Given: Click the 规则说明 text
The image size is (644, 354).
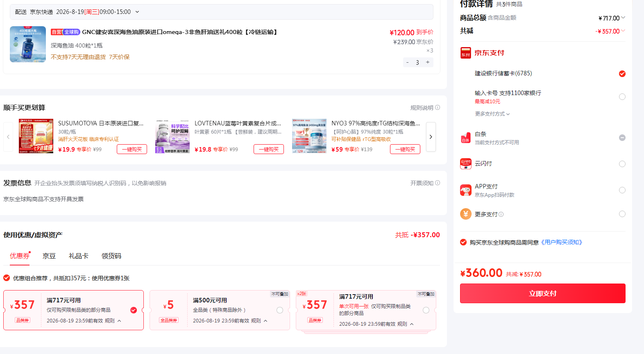Looking at the screenshot, I should [x=422, y=108].
